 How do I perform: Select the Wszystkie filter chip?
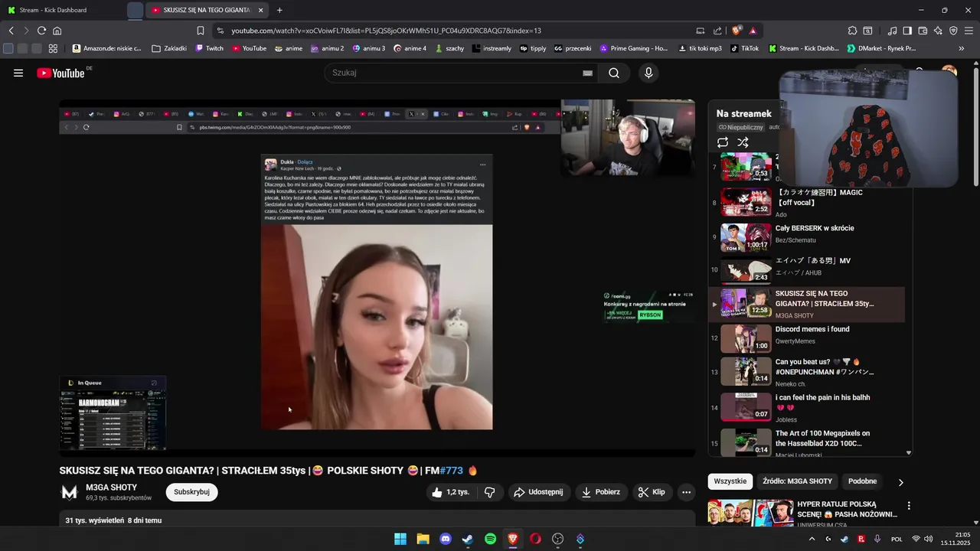coord(730,481)
